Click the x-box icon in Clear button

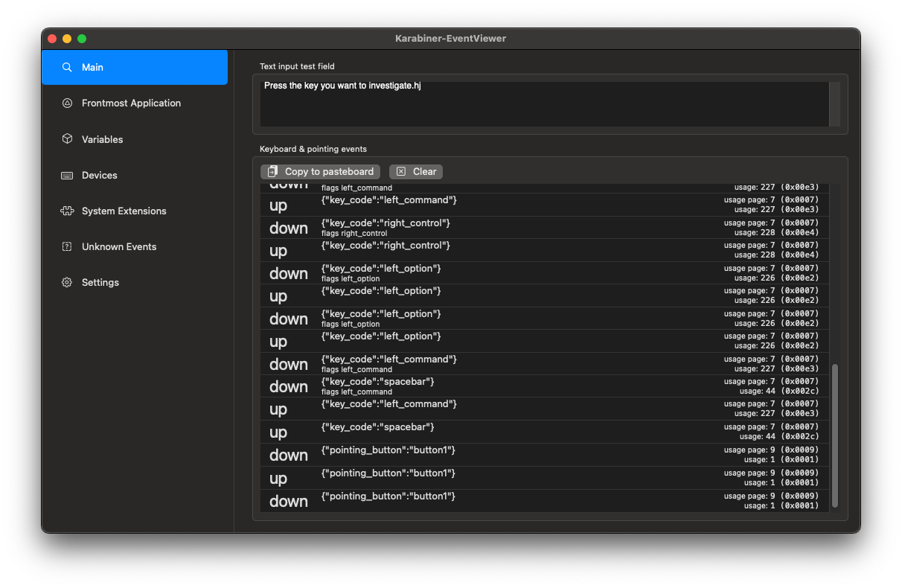pyautogui.click(x=401, y=172)
